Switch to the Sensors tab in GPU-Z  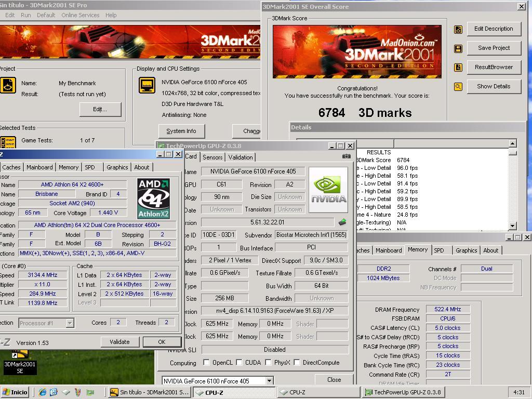(212, 157)
